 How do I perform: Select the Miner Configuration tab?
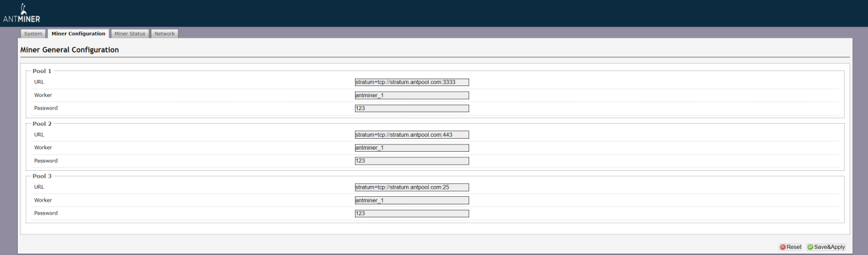[79, 33]
